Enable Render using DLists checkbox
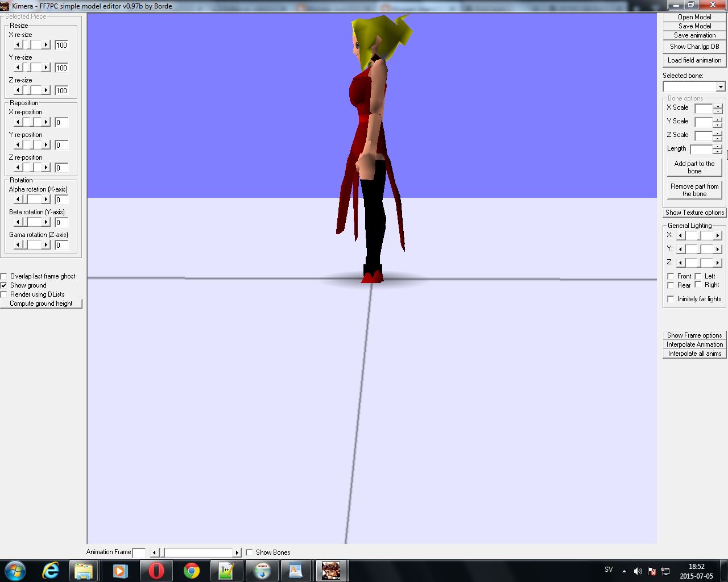Viewport: 728px width, 582px height. [4, 294]
